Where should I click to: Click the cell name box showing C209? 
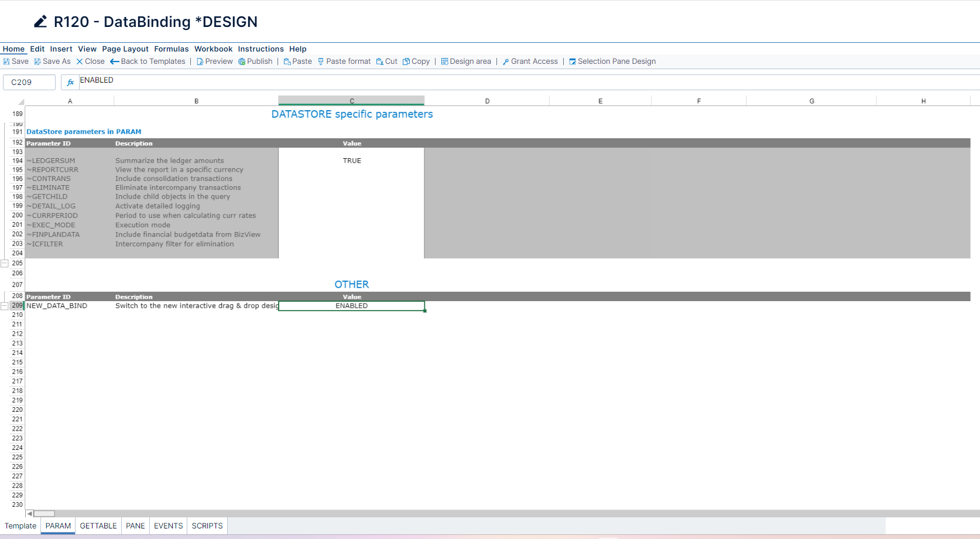(x=29, y=83)
